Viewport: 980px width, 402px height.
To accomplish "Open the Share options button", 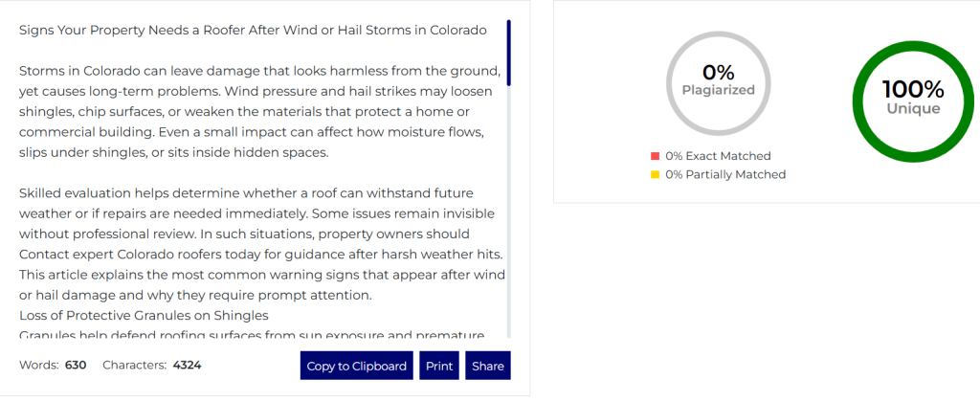I will (487, 366).
